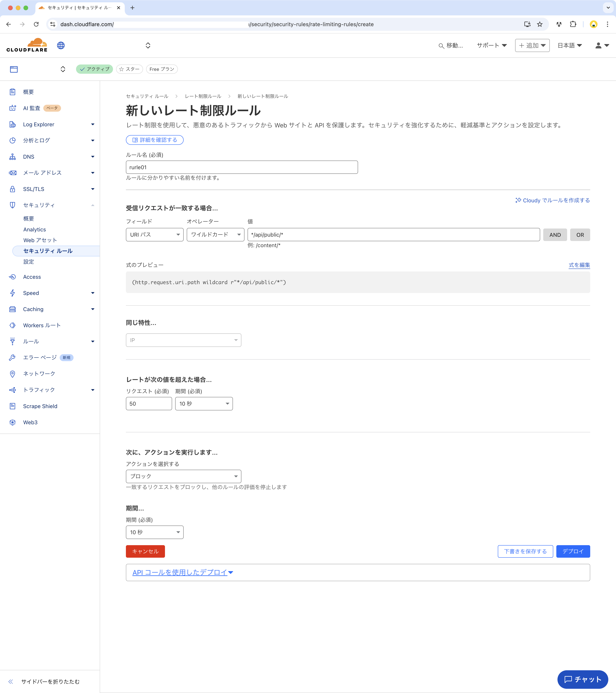Click the エラー ページ wrench icon
The height and width of the screenshot is (693, 616).
click(13, 358)
